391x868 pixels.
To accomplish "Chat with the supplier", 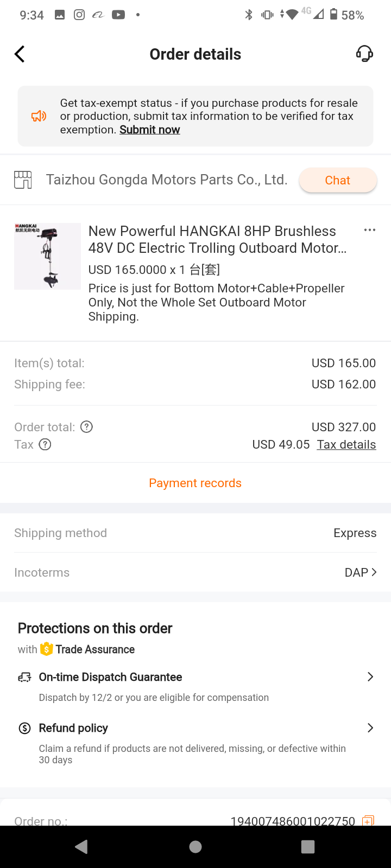I will [x=337, y=180].
